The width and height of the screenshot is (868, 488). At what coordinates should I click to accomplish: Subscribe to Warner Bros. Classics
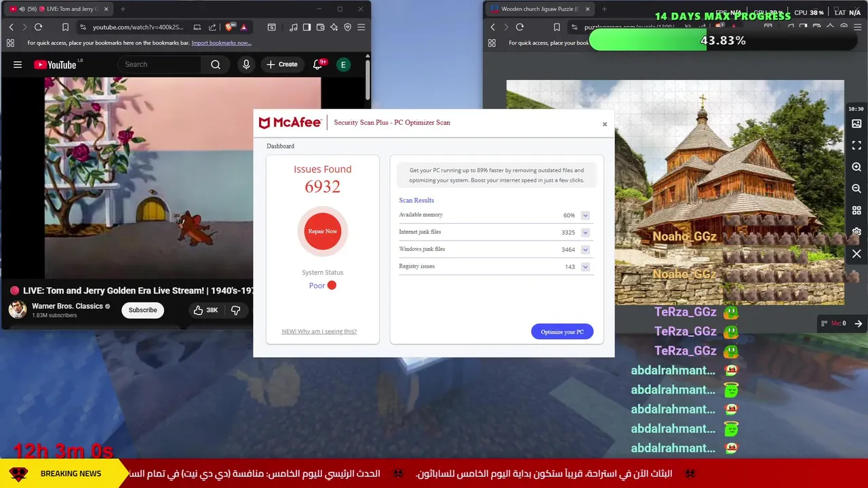[x=142, y=310]
